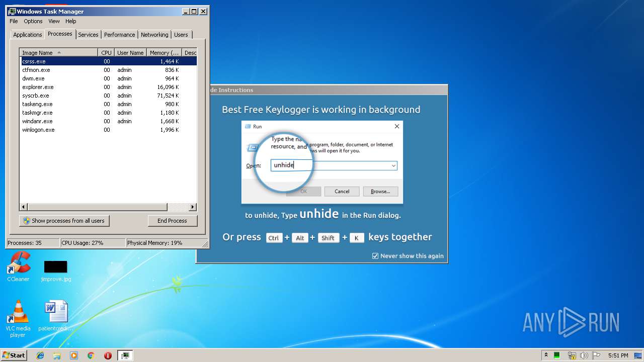
Task: Switch to Services tab
Action: tap(88, 35)
